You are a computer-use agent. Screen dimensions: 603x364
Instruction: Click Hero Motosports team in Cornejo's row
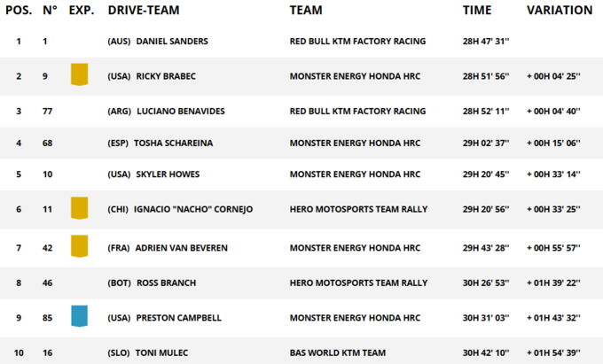click(x=358, y=209)
